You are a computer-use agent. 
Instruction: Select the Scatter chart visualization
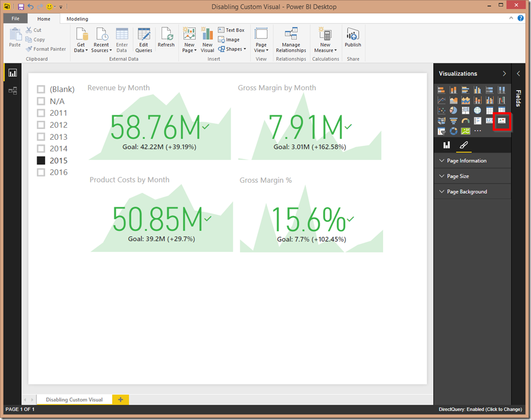pyautogui.click(x=441, y=110)
